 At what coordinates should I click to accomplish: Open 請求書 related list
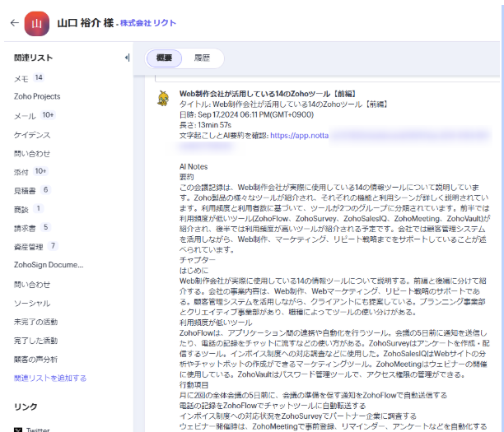pyautogui.click(x=25, y=229)
